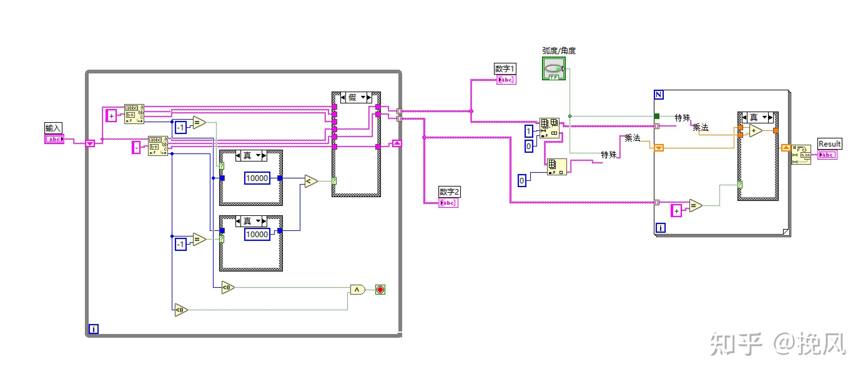Click the magenta right shift register of the While Loop
The image size is (868, 379).
pyautogui.click(x=397, y=144)
